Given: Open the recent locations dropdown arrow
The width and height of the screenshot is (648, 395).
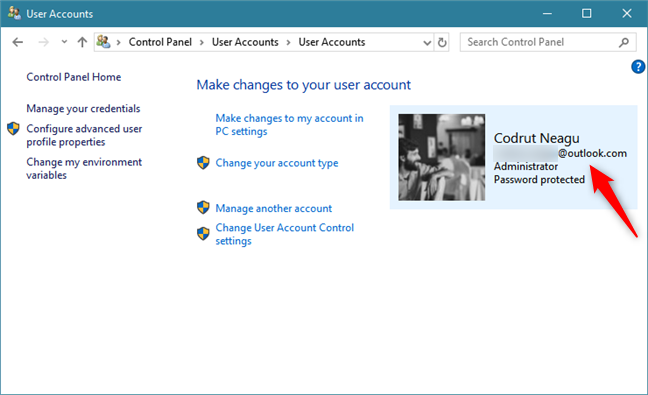Looking at the screenshot, I should (x=64, y=42).
